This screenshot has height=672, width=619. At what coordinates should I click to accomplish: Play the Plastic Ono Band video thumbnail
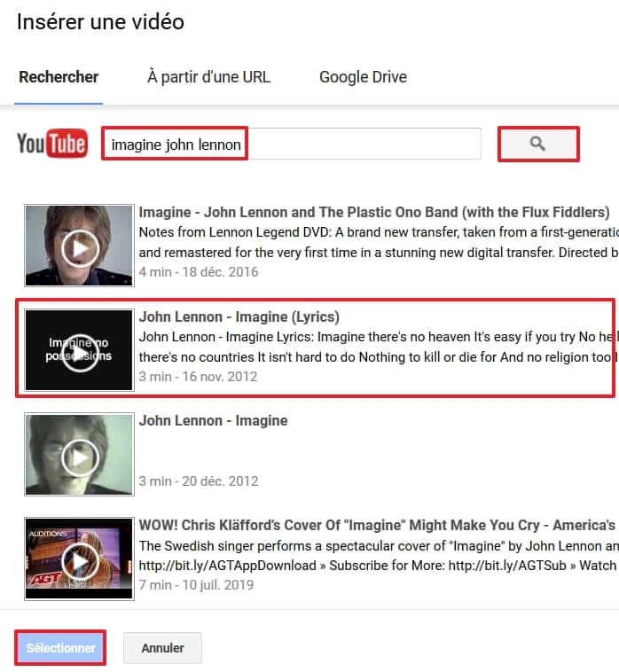(79, 246)
